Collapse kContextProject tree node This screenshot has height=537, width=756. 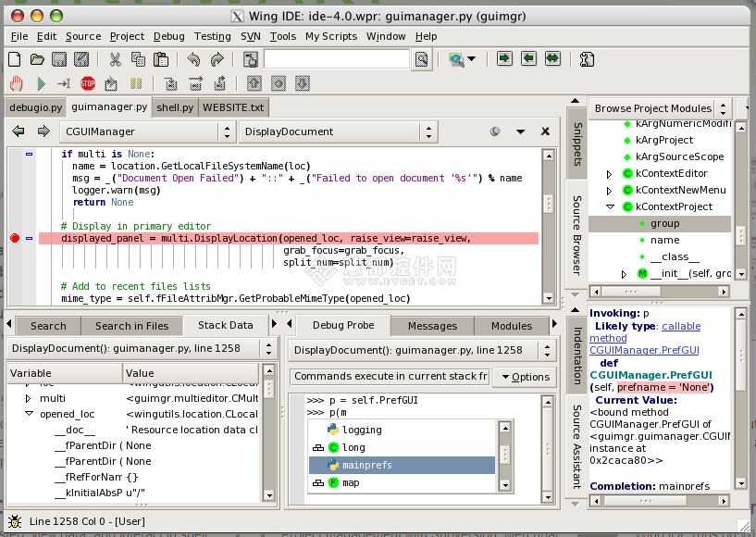610,206
